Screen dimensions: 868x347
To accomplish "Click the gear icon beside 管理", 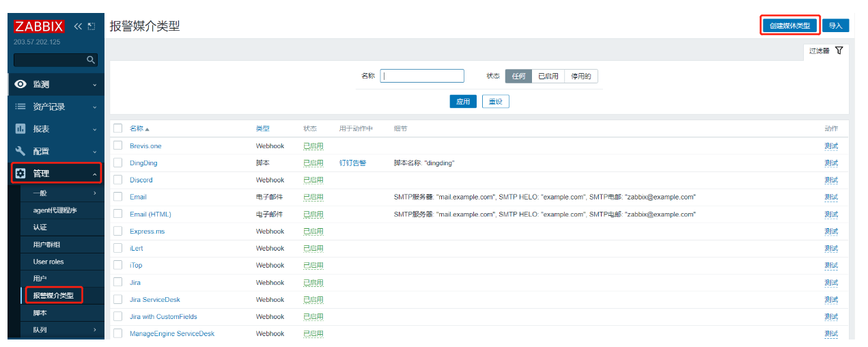I will [x=20, y=173].
